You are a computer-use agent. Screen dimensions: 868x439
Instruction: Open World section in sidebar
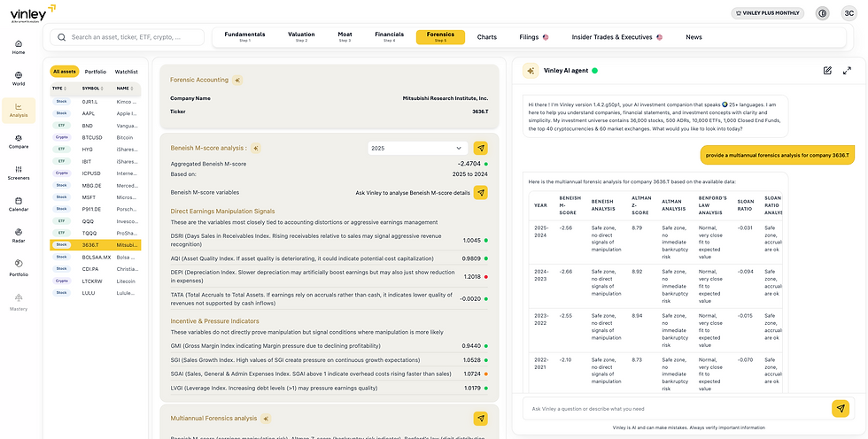pyautogui.click(x=19, y=79)
